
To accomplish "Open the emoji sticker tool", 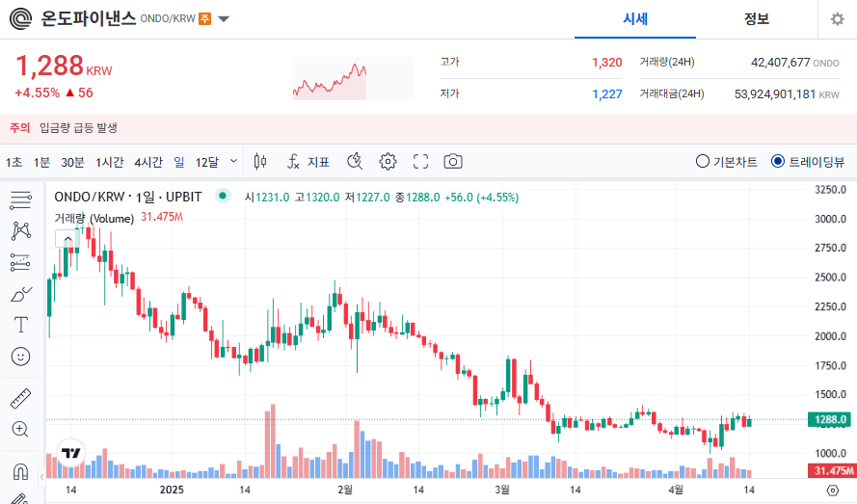I will (x=21, y=357).
